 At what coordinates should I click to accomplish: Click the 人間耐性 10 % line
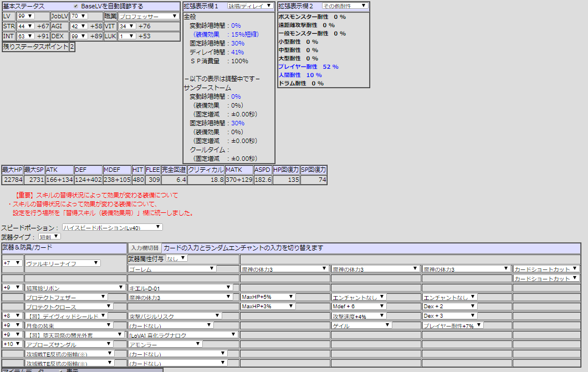[x=300, y=75]
